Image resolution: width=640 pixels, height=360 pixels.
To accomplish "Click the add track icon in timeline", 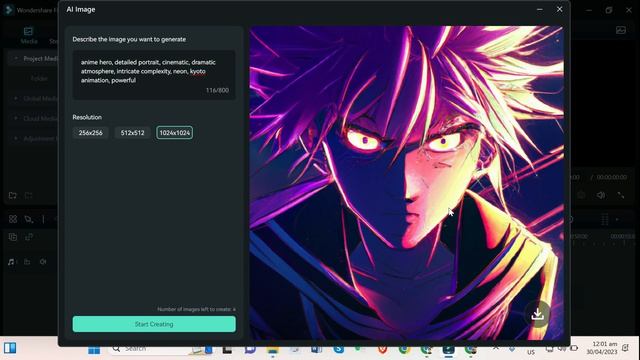I will (13, 237).
